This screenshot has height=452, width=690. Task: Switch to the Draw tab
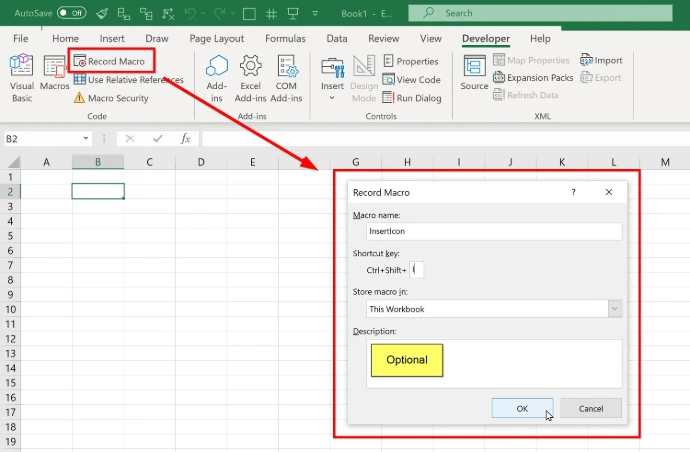click(157, 38)
